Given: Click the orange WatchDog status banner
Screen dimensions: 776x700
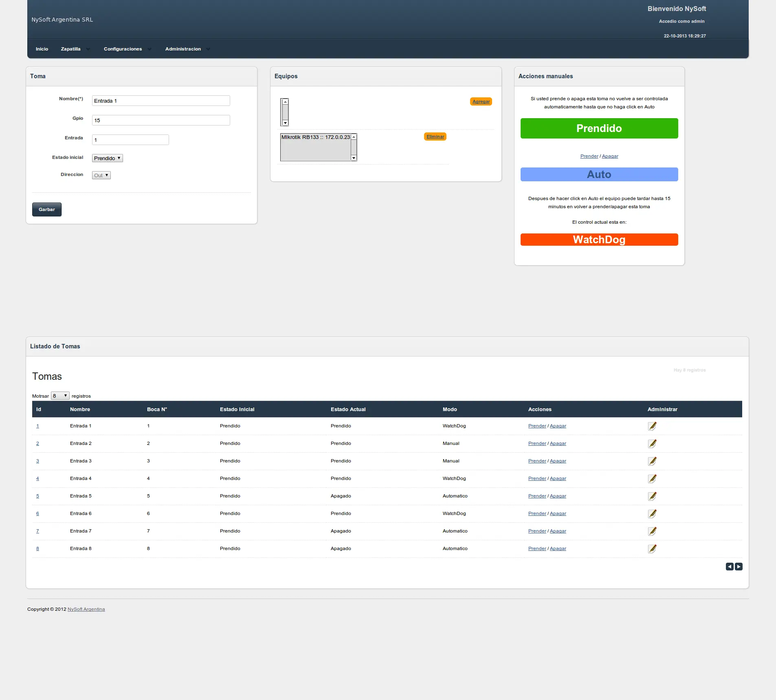Looking at the screenshot, I should [x=599, y=240].
